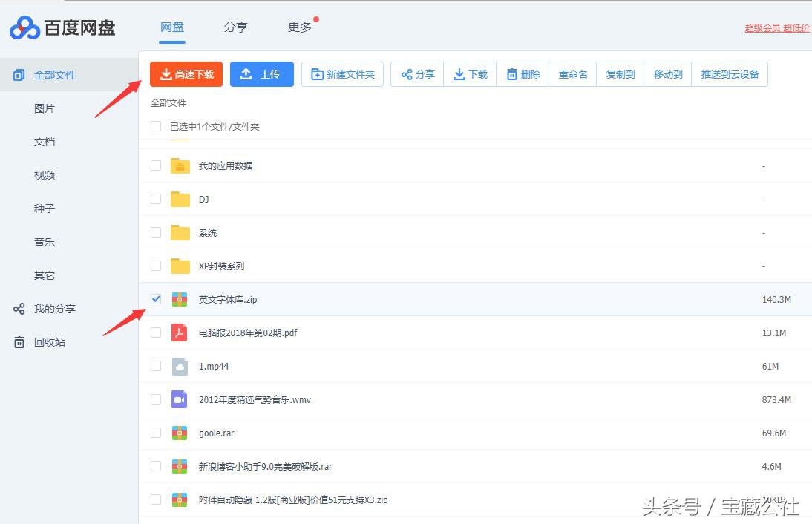Screen dimensions: 812x524
Task: Check the box for XP封装系列 folder
Action: pos(156,266)
